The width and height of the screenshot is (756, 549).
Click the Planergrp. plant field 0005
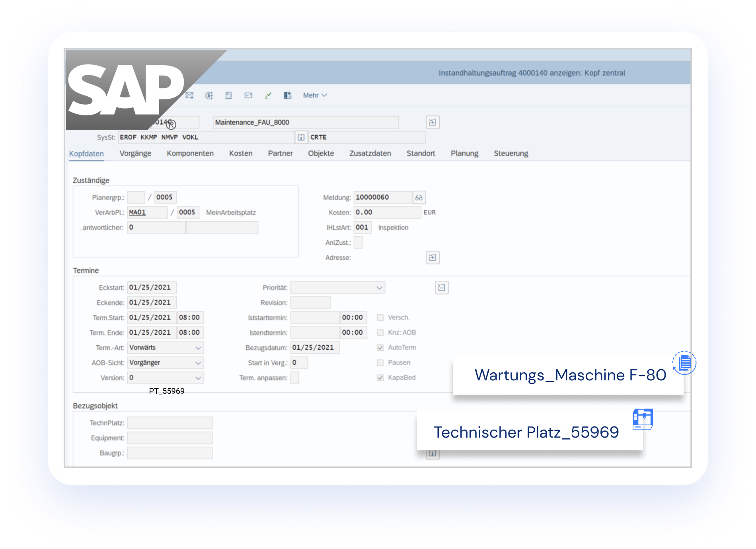coord(165,197)
